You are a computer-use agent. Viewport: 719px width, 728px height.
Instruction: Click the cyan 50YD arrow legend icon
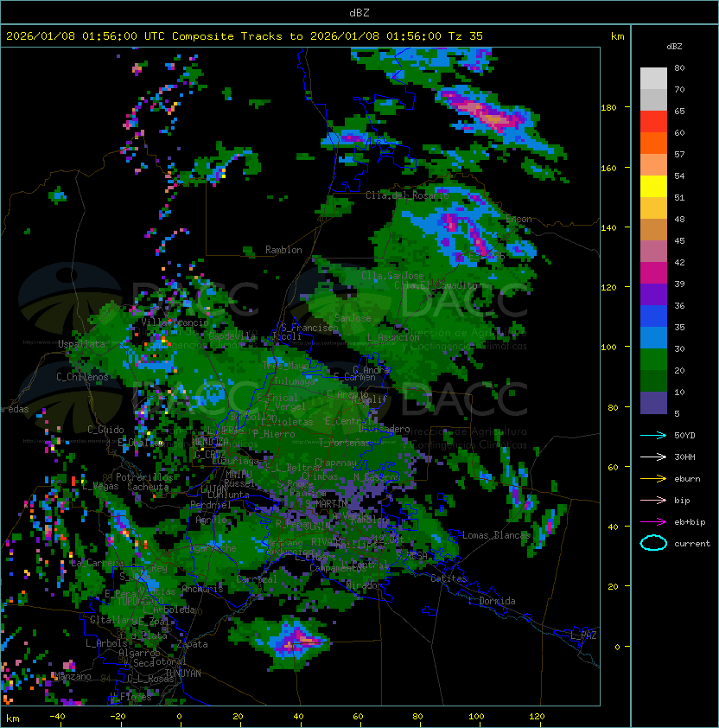tap(653, 435)
